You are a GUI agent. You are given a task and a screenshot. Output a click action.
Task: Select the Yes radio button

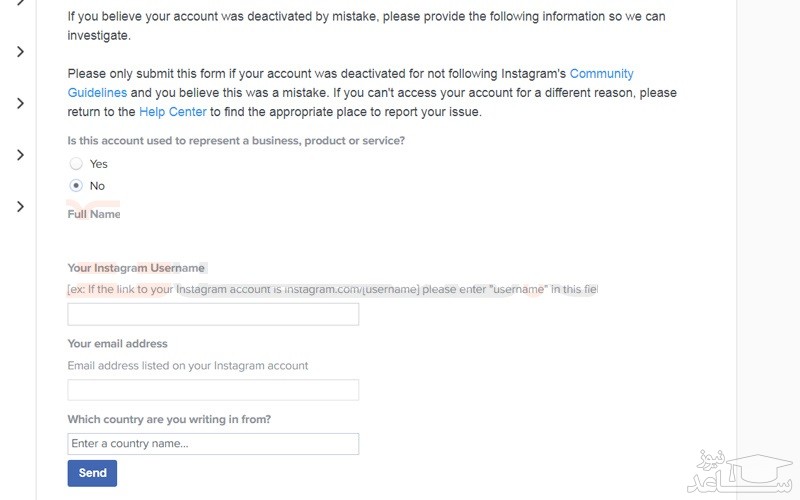pos(76,164)
